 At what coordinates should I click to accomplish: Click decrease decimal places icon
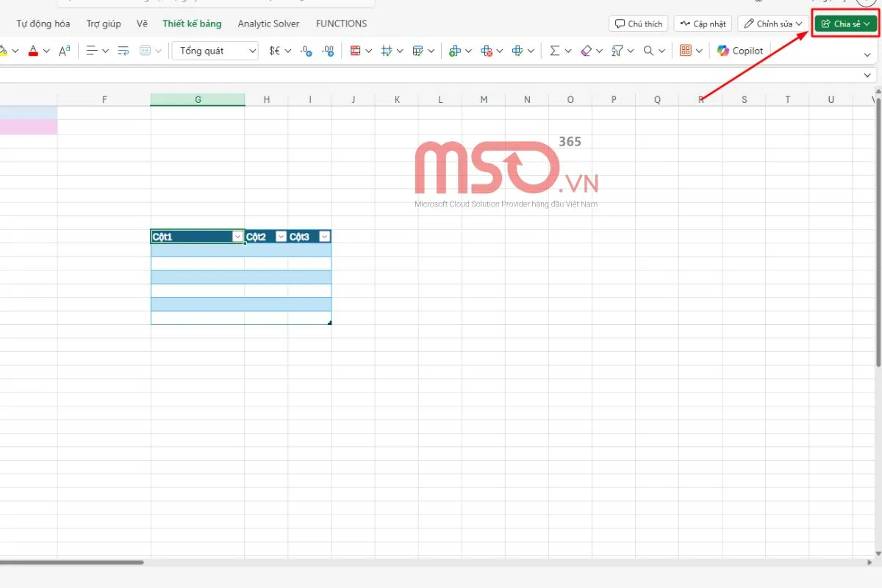328,51
